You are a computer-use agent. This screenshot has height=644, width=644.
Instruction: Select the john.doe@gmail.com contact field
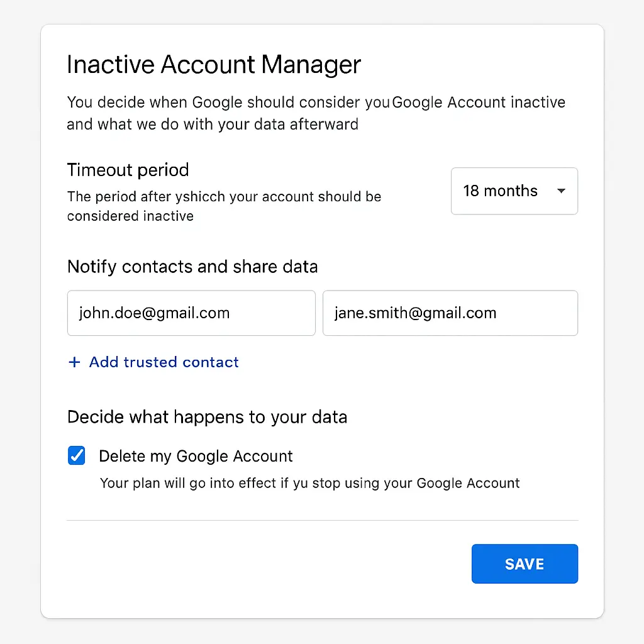coord(191,313)
